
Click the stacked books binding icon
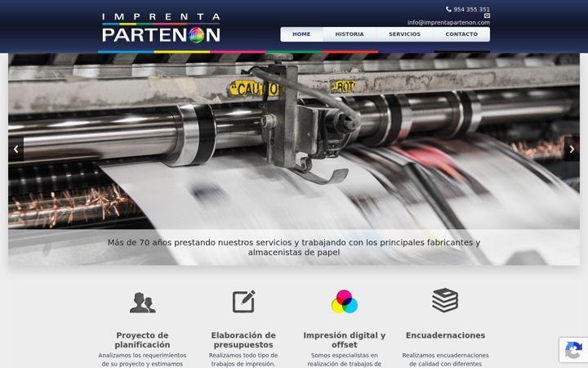[445, 300]
